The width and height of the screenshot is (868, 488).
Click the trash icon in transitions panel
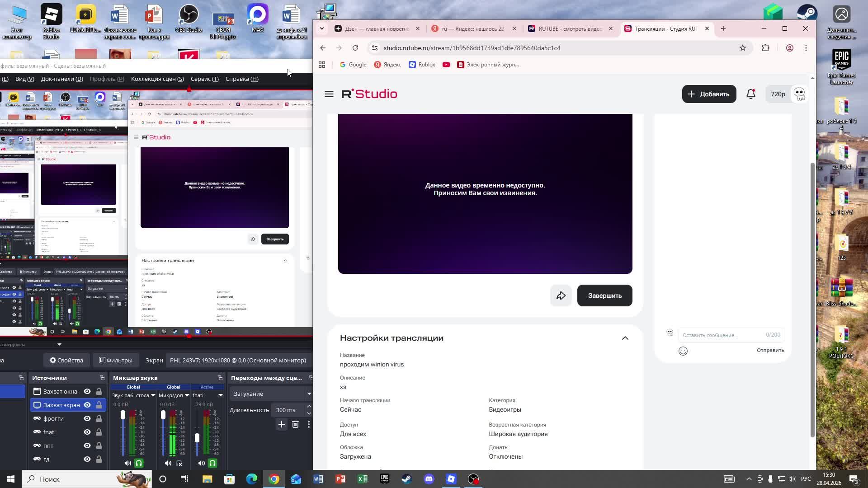click(x=295, y=425)
